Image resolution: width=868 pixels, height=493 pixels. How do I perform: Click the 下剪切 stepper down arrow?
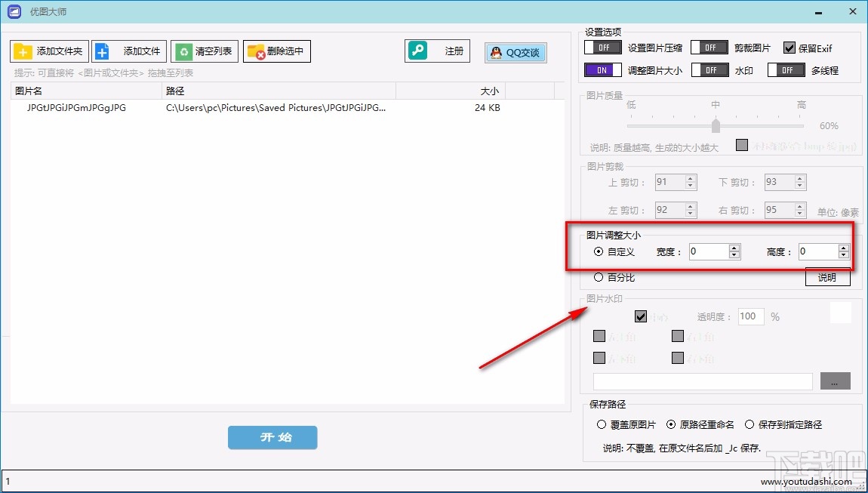click(799, 186)
